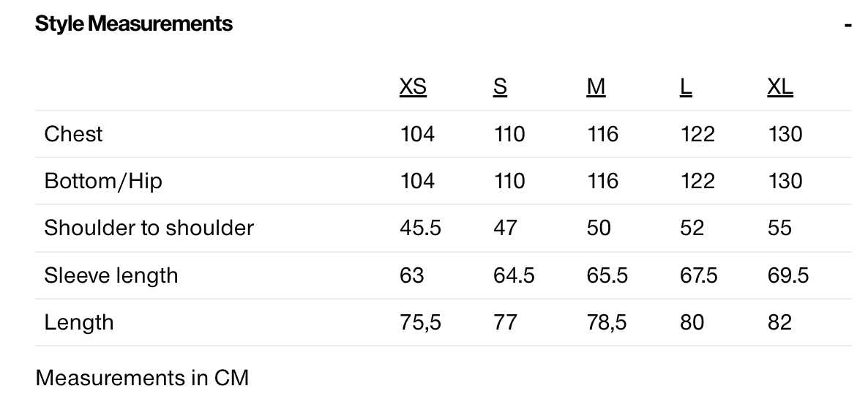Select the L size column header
This screenshot has width=868, height=416.
(685, 87)
